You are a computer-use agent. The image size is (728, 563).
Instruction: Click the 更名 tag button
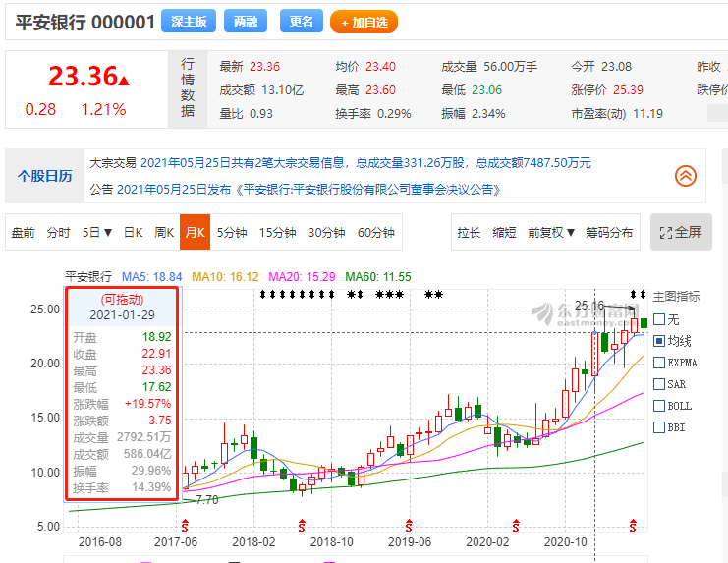[x=302, y=22]
